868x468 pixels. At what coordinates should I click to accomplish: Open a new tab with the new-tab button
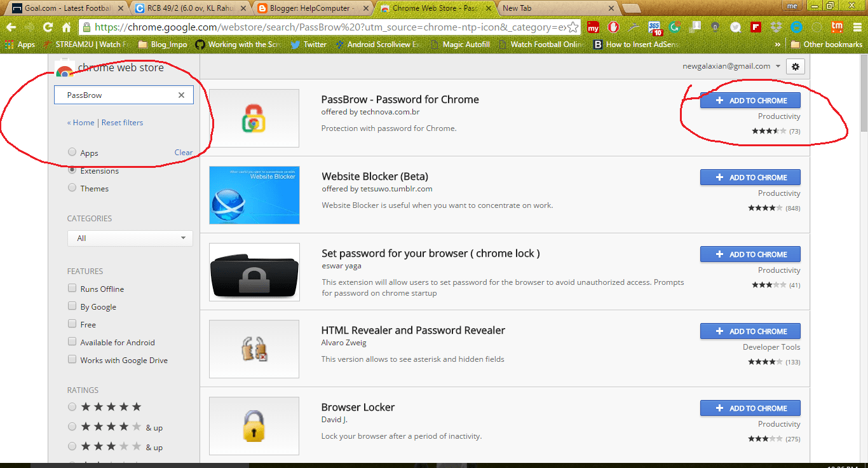pos(631,8)
